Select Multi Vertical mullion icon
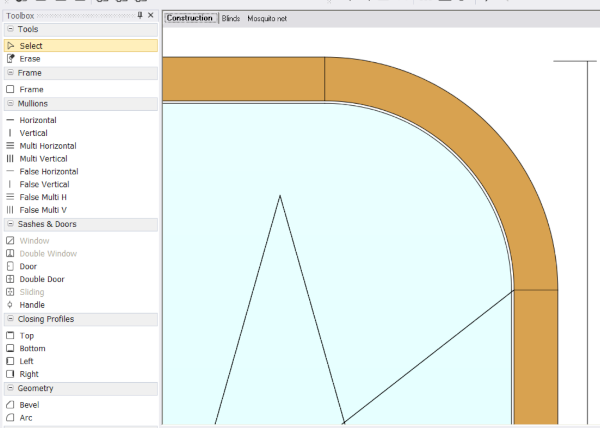This screenshot has width=600, height=428. [10, 159]
